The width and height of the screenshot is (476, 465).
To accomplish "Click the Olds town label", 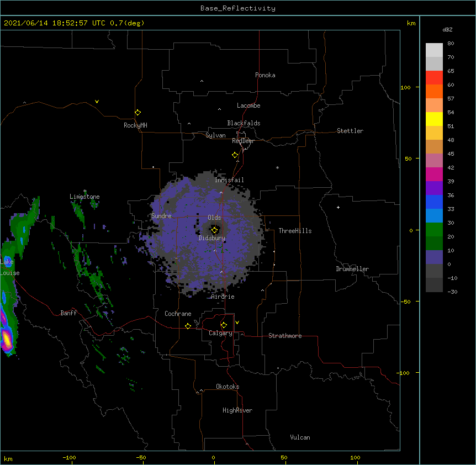I will coord(214,218).
